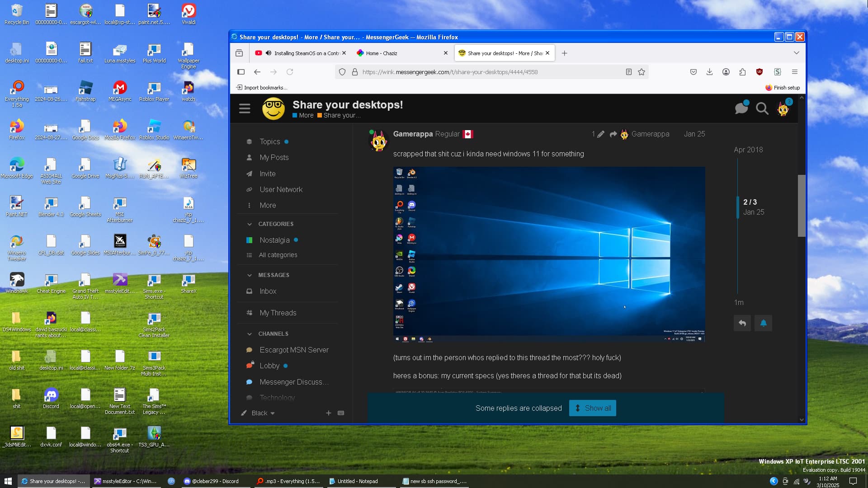Open the uBlock Origin shield icon
Image resolution: width=868 pixels, height=488 pixels.
click(x=759, y=72)
